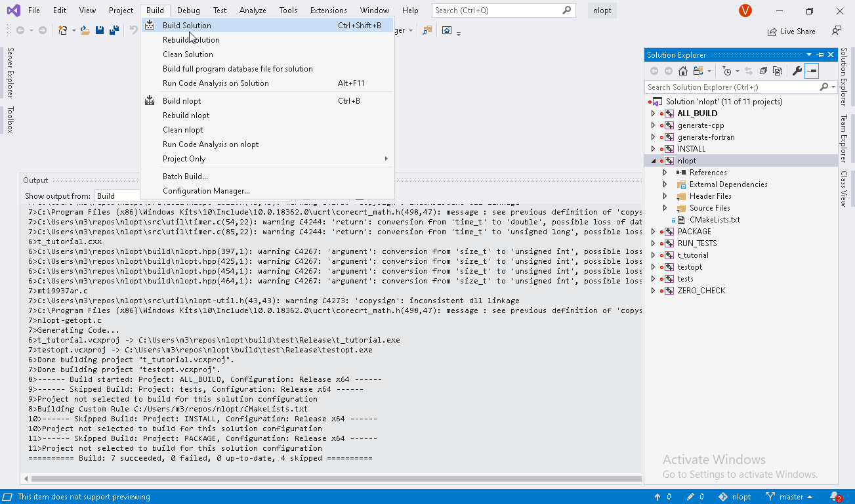The width and height of the screenshot is (855, 504).
Task: Select the testopt project in Solution Explorer
Action: coord(690,267)
